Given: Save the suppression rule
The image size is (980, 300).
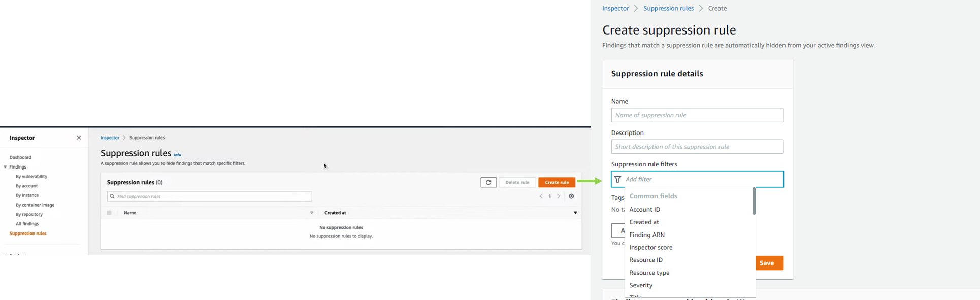Looking at the screenshot, I should point(770,263).
